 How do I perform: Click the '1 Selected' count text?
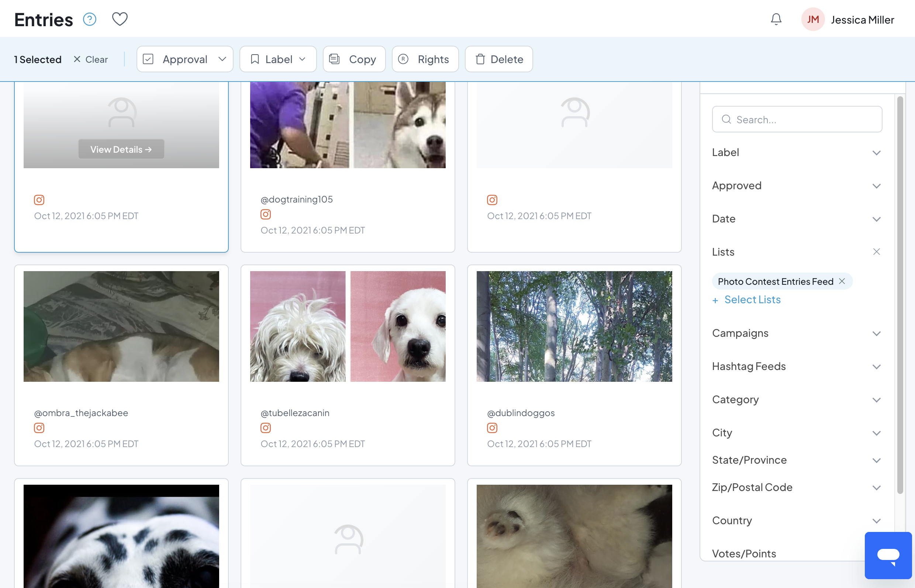coord(38,59)
